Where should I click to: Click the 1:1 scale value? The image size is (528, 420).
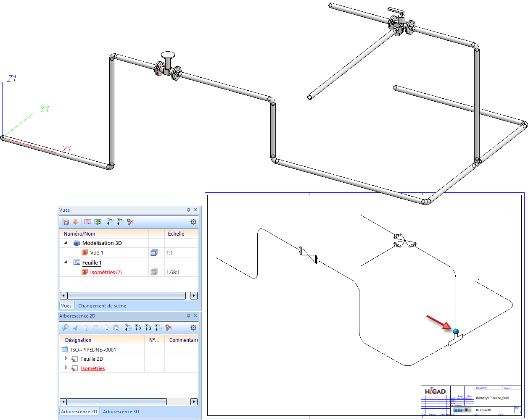click(170, 253)
